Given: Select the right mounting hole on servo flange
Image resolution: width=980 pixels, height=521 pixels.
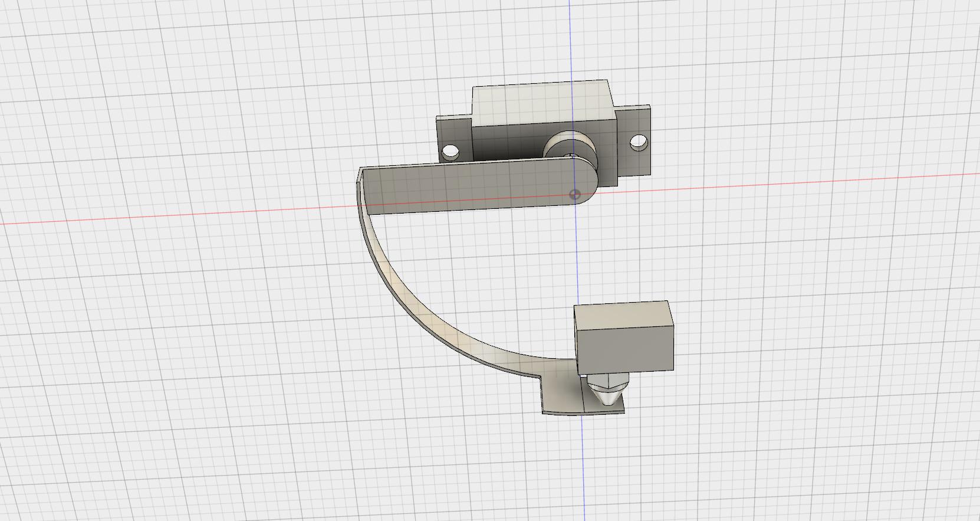Looking at the screenshot, I should [639, 142].
